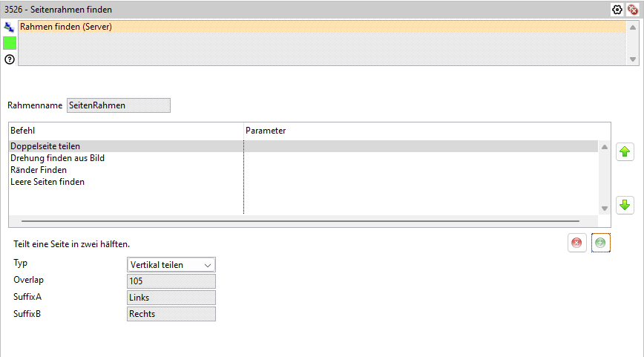Select 'Ränder Finden' command
The image size is (644, 357).
click(39, 170)
